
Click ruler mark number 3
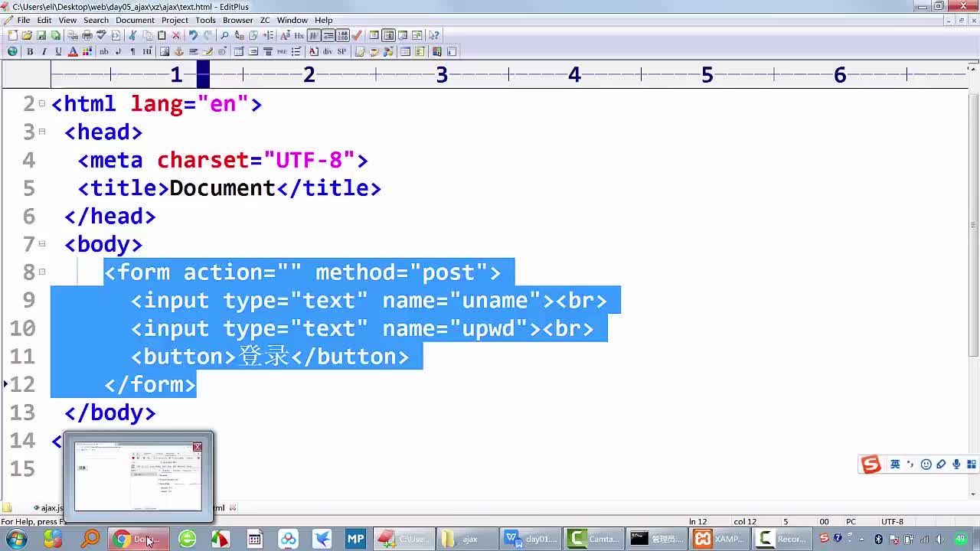(442, 74)
